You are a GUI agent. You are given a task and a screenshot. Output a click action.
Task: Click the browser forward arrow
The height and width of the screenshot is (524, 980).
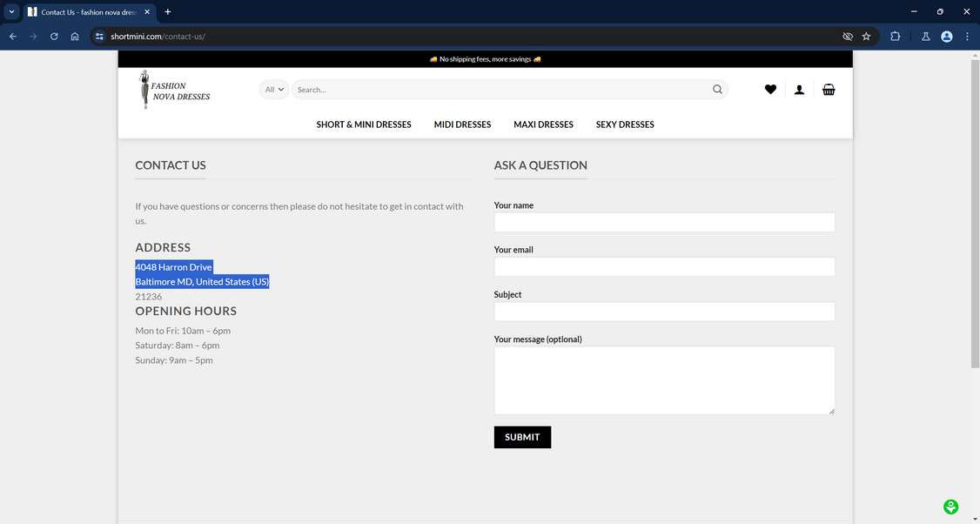coord(33,37)
